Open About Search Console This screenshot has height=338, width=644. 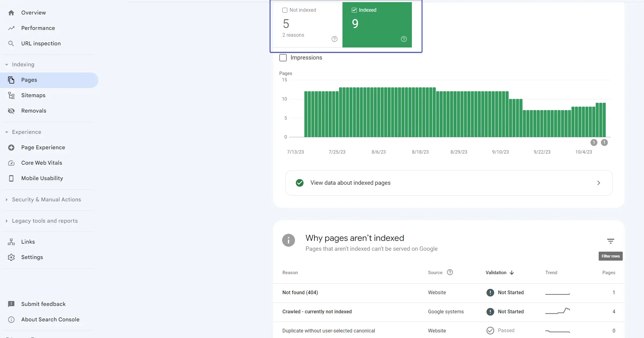50,319
